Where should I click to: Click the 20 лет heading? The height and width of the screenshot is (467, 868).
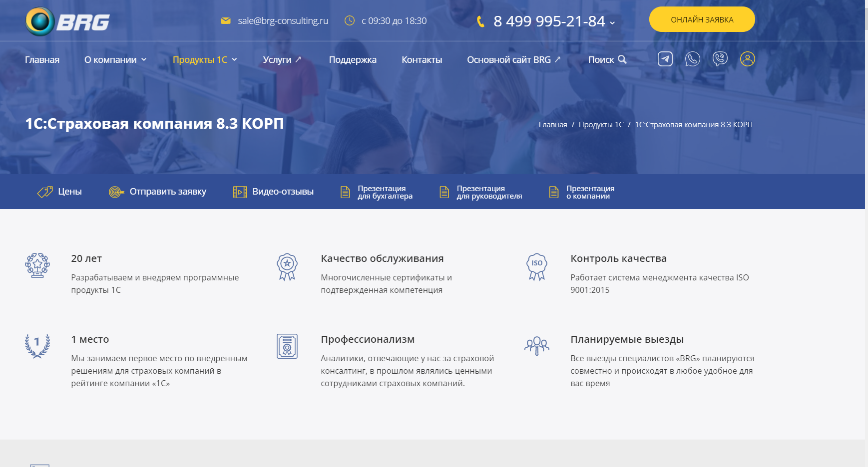[x=86, y=258]
